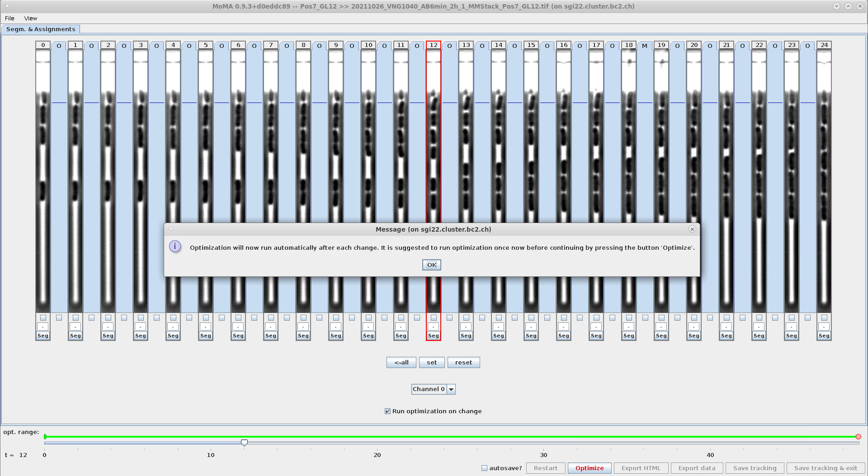The width and height of the screenshot is (868, 476).
Task: Click the reset button
Action: tap(463, 362)
